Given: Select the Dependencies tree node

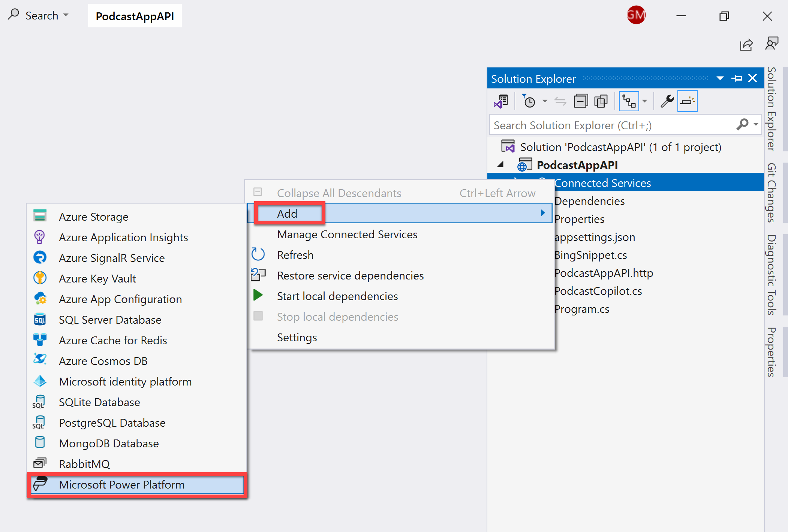Looking at the screenshot, I should 589,201.
